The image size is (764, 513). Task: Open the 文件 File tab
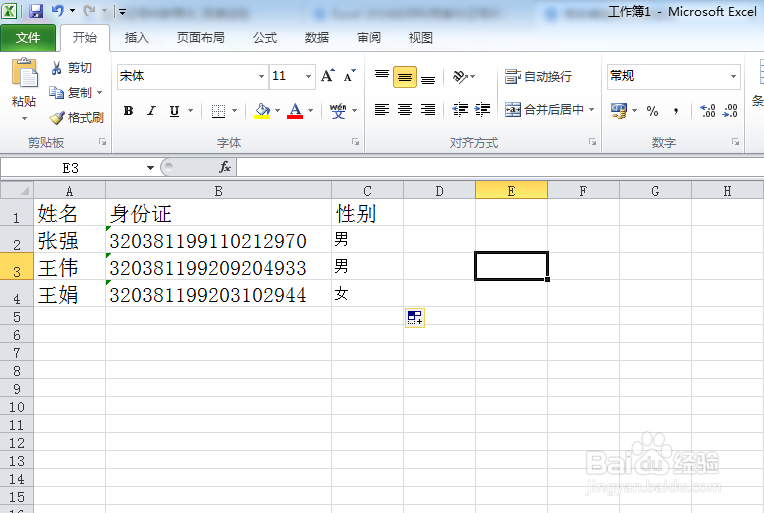tap(28, 38)
